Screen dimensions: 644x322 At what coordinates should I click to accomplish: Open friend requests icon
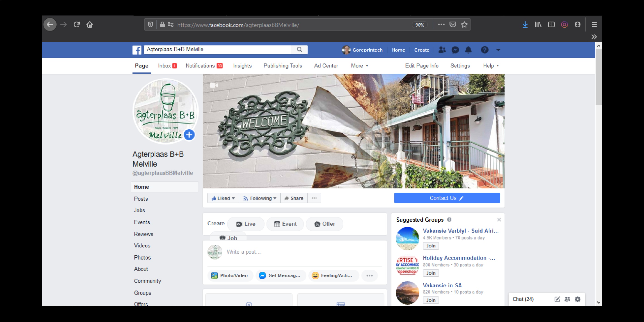tap(442, 50)
